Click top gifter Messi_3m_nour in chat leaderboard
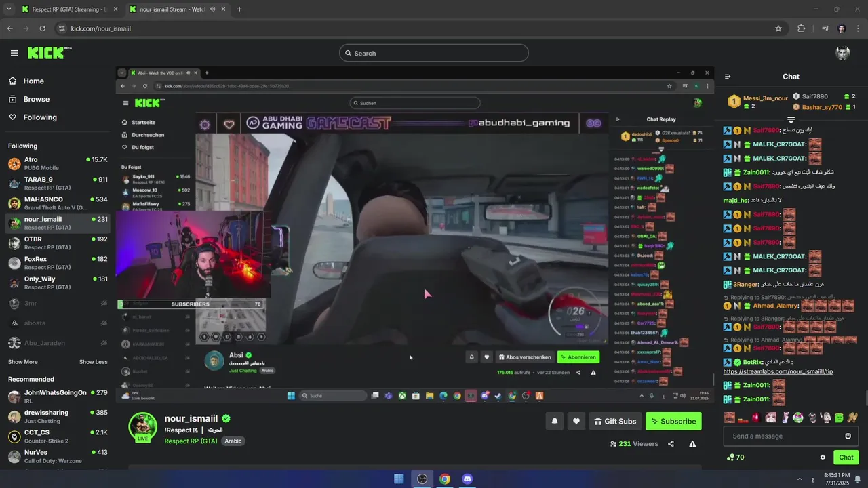The width and height of the screenshot is (868, 488). coord(765,98)
